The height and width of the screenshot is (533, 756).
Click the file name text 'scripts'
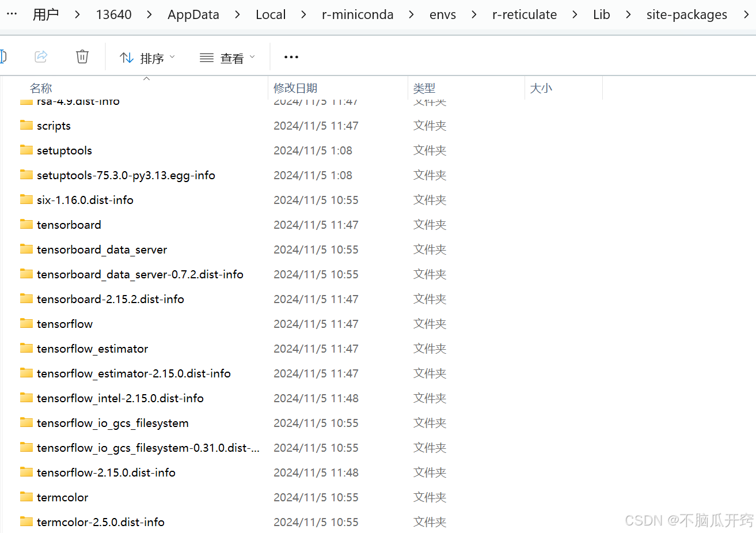pos(54,126)
